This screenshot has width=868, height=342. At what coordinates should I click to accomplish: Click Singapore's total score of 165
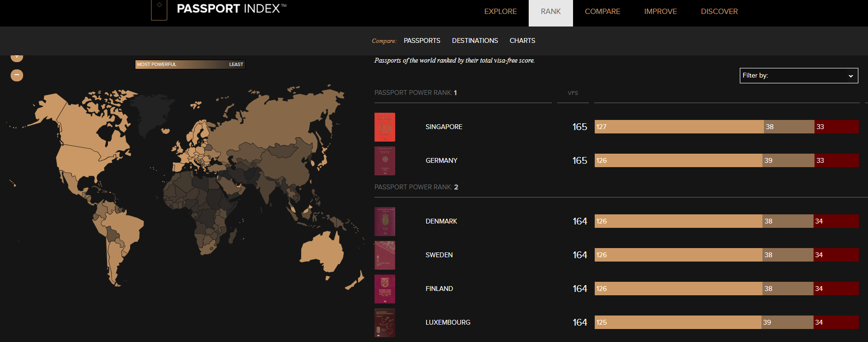580,127
